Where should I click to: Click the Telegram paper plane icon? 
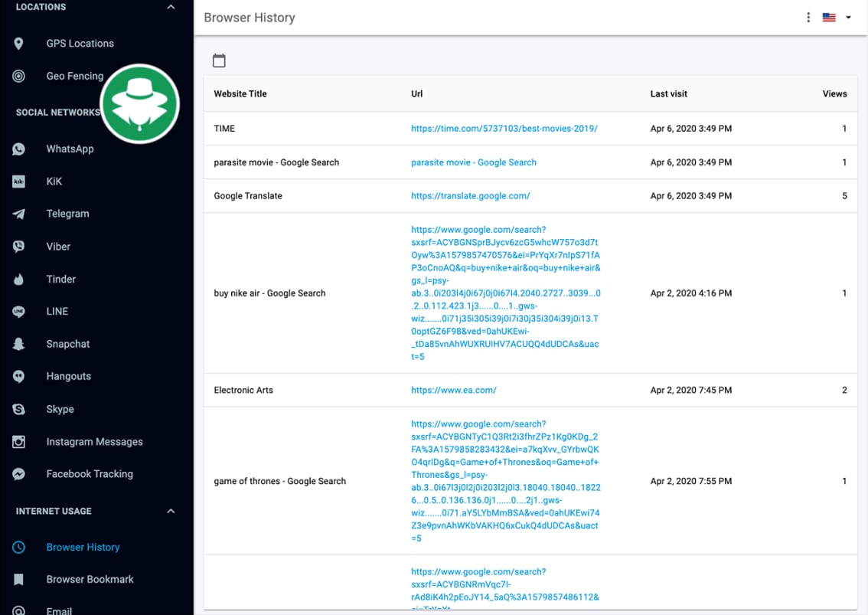pos(19,214)
